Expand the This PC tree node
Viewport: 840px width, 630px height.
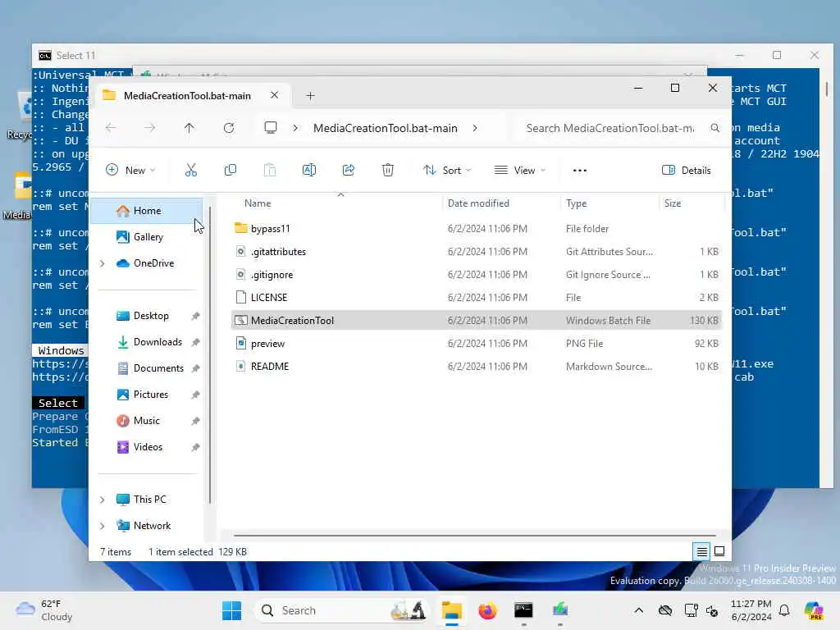click(x=103, y=500)
